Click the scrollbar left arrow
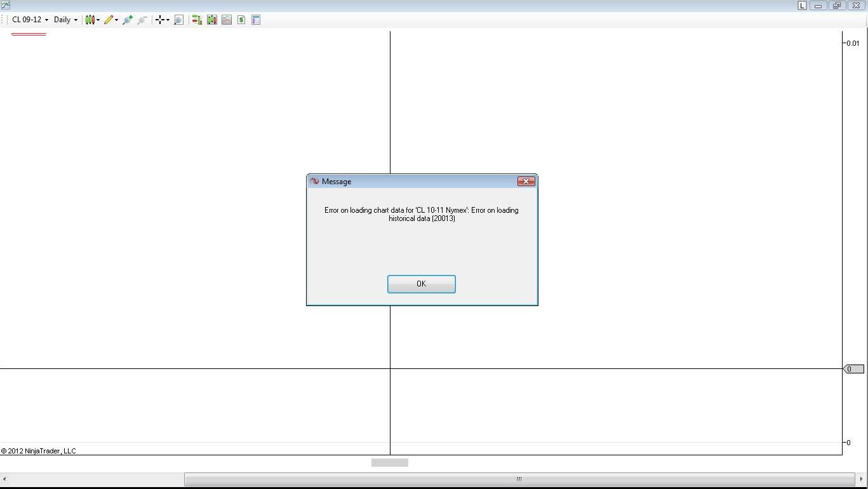This screenshot has height=489, width=868. click(5, 479)
